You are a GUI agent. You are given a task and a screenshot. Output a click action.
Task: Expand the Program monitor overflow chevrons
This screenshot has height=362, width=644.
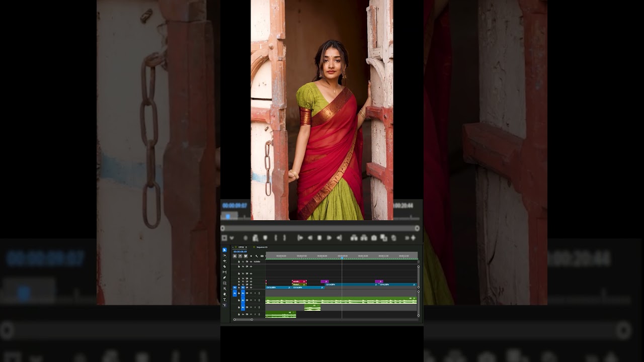(407, 238)
